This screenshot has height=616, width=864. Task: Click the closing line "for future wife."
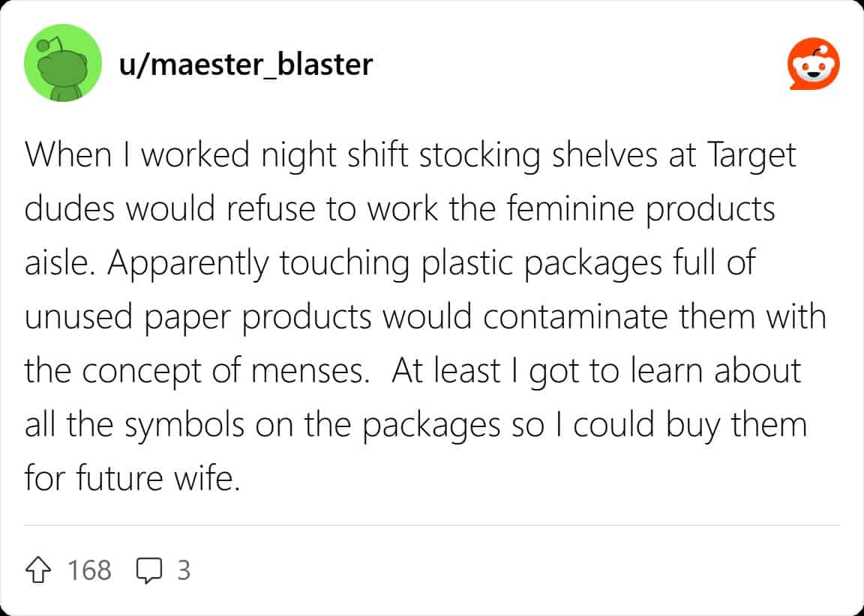point(131,478)
